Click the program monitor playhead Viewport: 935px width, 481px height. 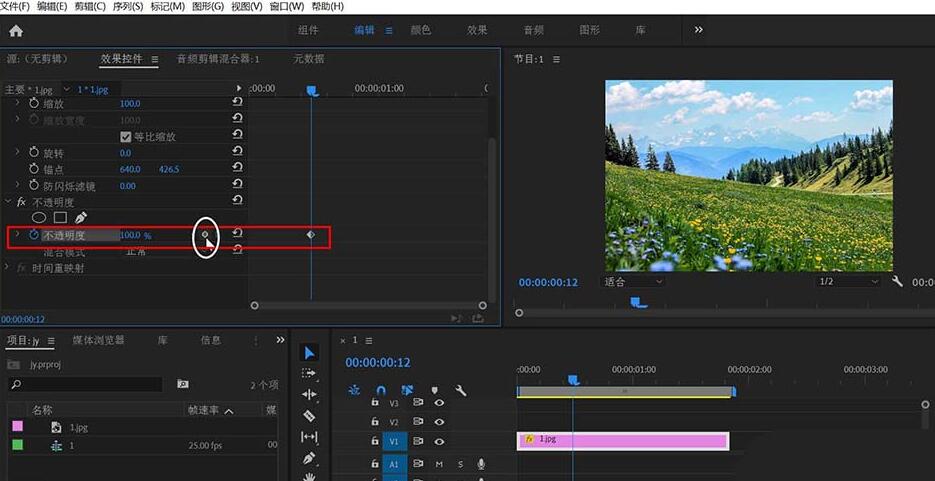click(638, 303)
